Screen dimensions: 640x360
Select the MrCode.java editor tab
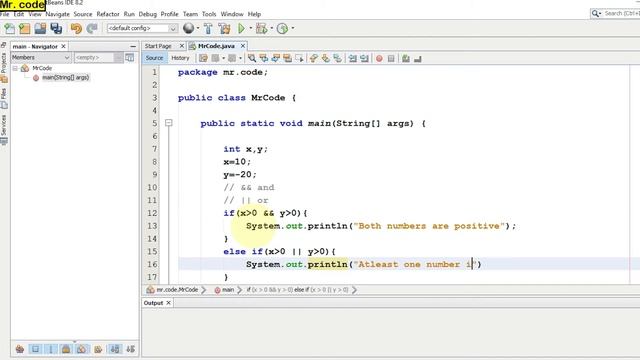click(216, 46)
